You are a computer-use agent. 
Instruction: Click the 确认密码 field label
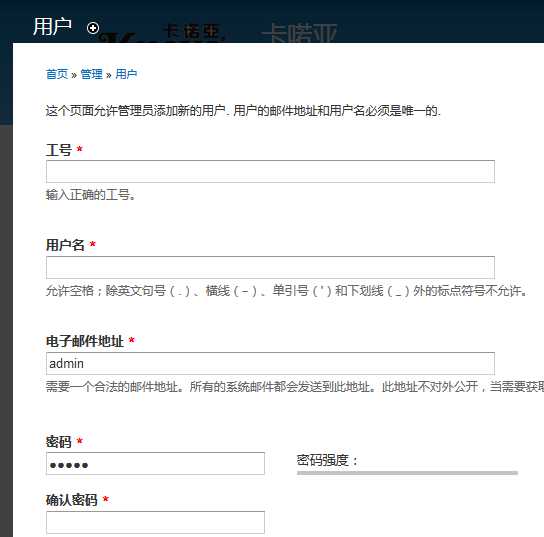(72, 500)
